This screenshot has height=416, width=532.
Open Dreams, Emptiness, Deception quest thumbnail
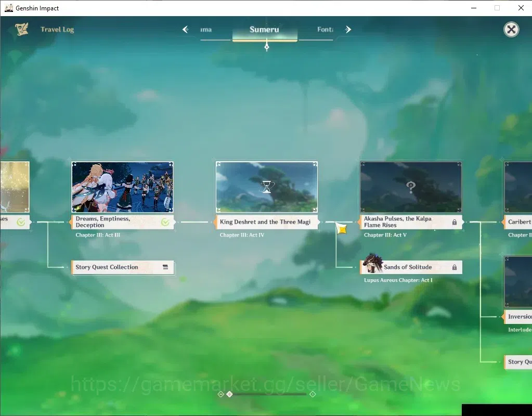(x=123, y=187)
